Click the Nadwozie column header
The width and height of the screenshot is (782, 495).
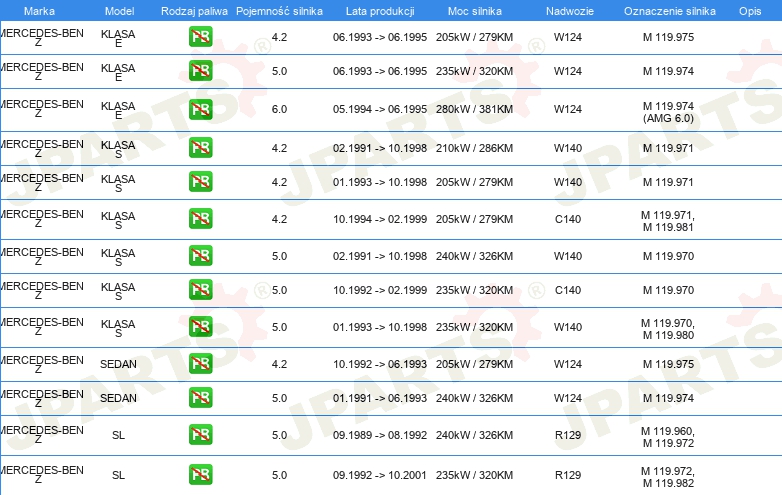[570, 11]
